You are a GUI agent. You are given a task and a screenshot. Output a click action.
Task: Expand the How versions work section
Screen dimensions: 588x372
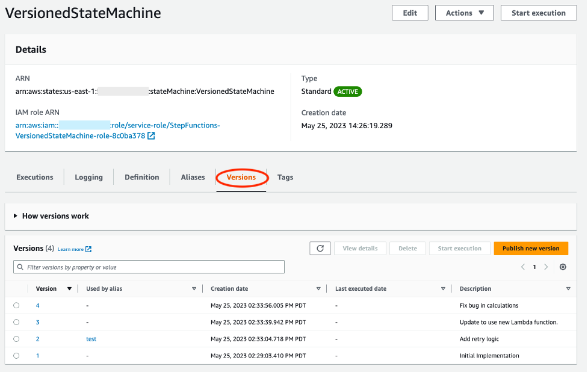pyautogui.click(x=51, y=216)
